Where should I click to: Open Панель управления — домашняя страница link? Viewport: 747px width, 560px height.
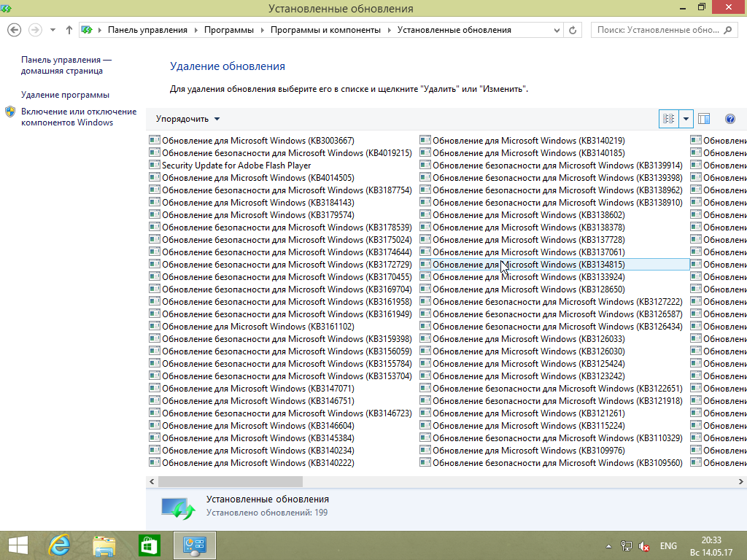pos(66,65)
